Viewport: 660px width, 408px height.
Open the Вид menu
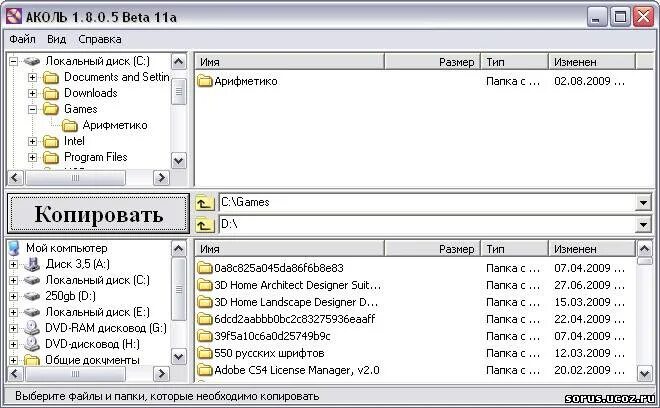(56, 39)
